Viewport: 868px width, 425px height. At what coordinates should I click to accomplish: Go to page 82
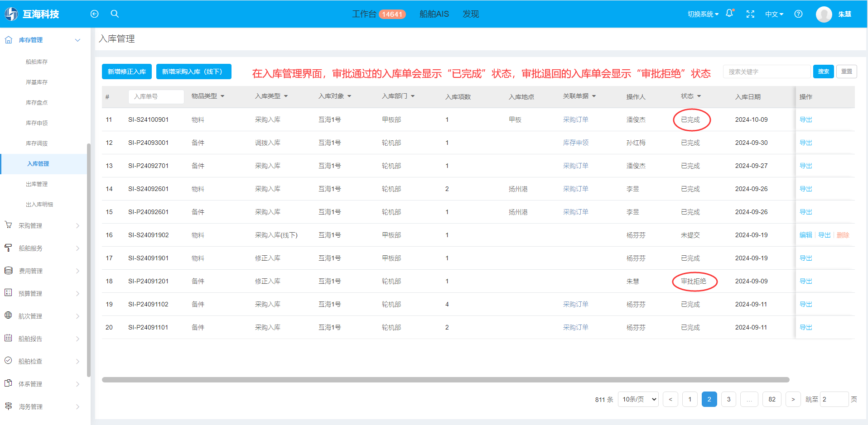[x=772, y=399]
